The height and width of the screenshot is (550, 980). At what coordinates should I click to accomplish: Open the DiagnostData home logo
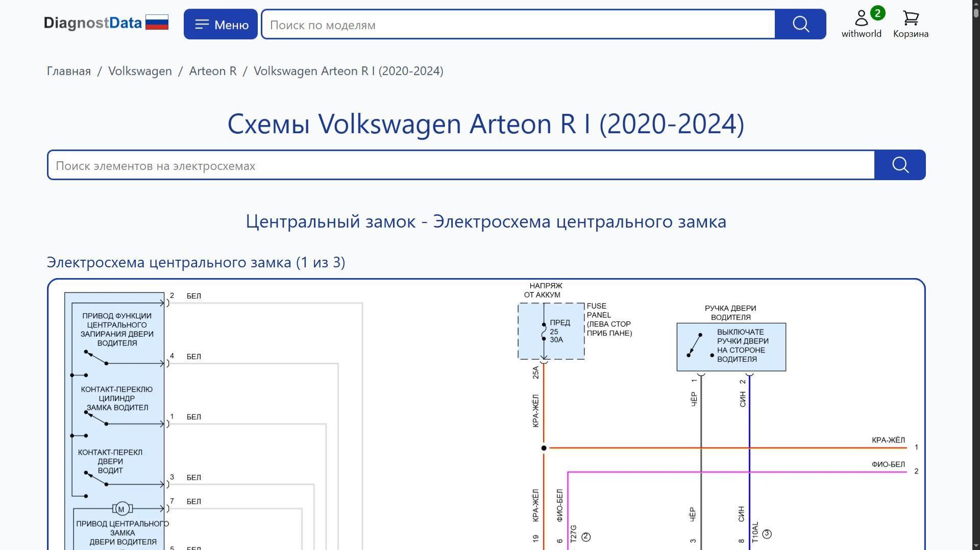click(x=93, y=23)
